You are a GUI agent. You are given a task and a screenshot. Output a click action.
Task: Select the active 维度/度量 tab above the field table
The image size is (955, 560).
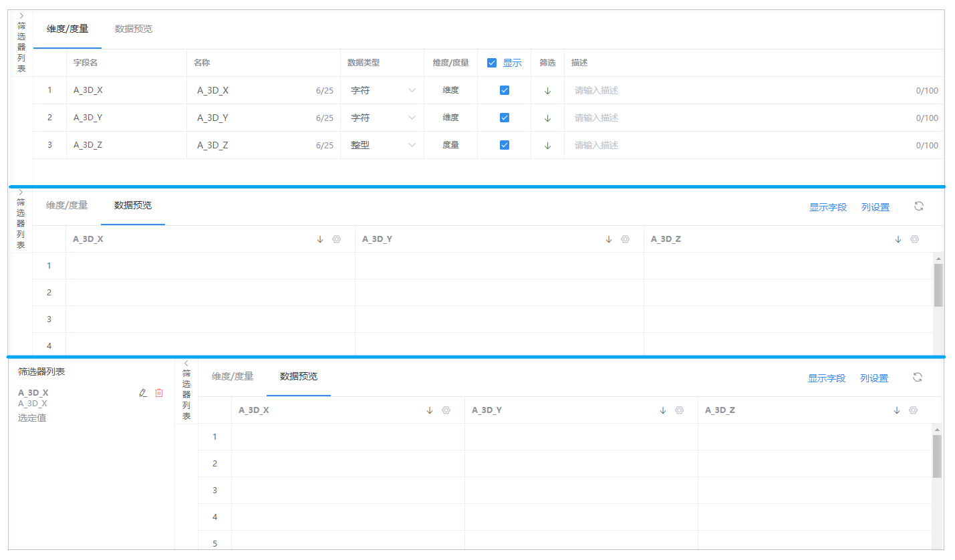point(67,29)
